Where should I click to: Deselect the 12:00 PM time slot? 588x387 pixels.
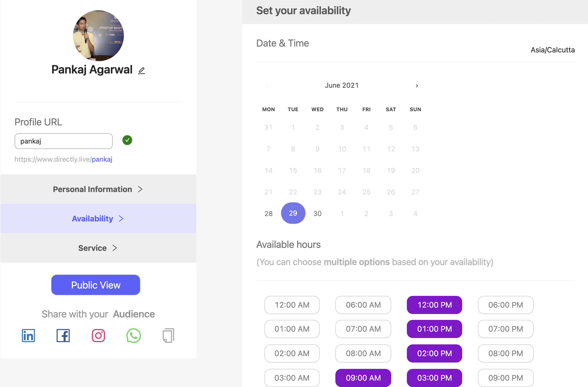point(434,305)
